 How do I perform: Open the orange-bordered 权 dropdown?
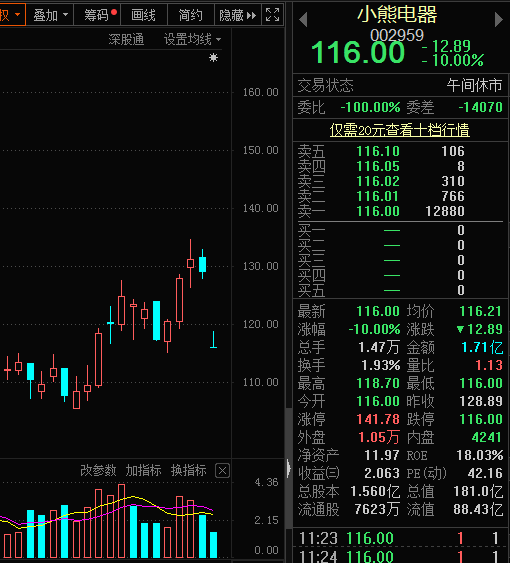click(12, 15)
